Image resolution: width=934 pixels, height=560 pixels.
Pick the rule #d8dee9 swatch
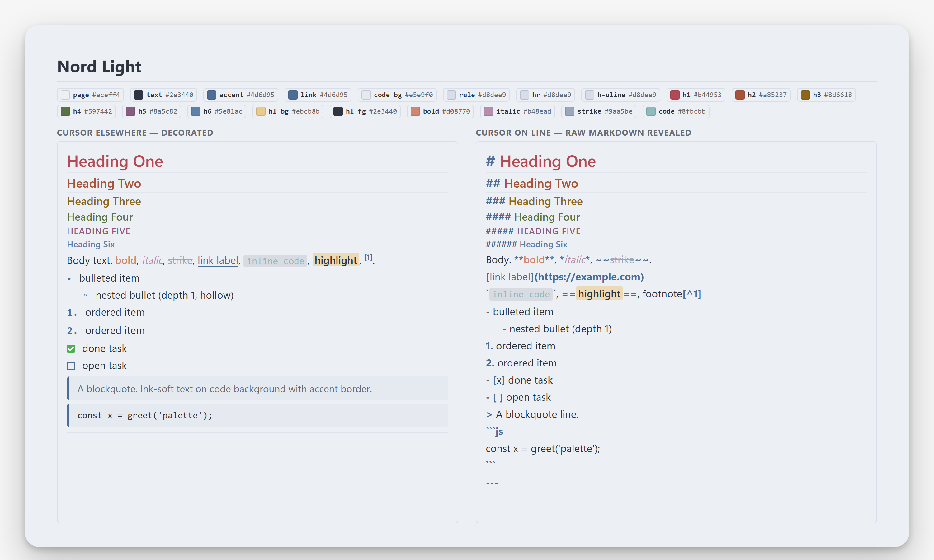point(476,95)
